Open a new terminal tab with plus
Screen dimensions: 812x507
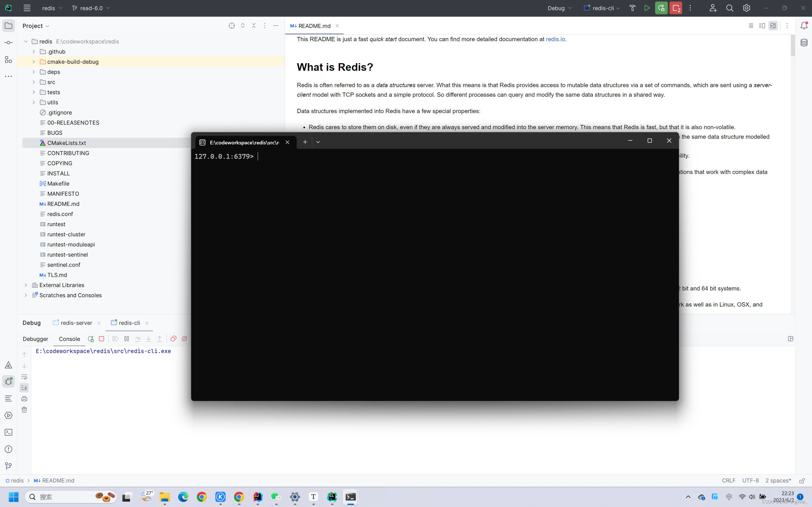305,142
